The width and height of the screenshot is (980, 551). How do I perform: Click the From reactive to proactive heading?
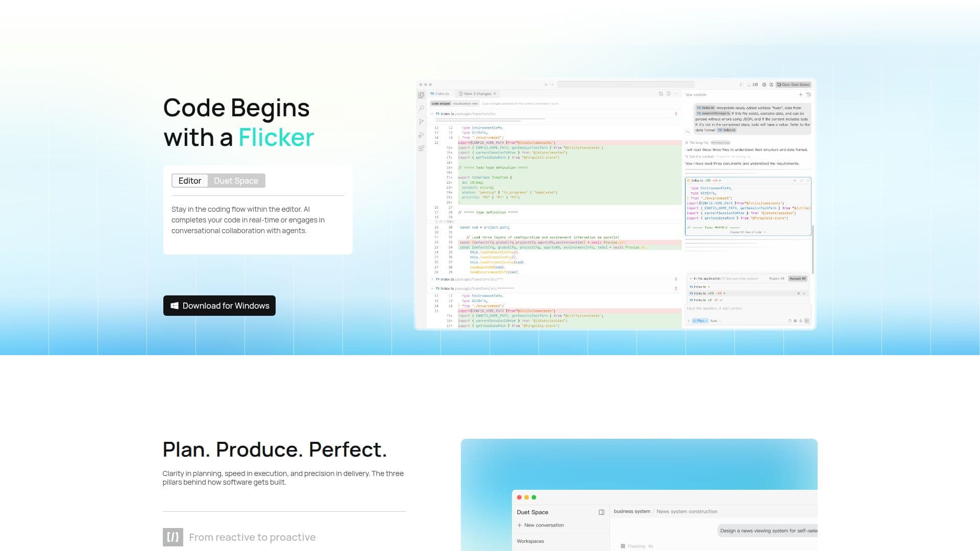point(252,537)
